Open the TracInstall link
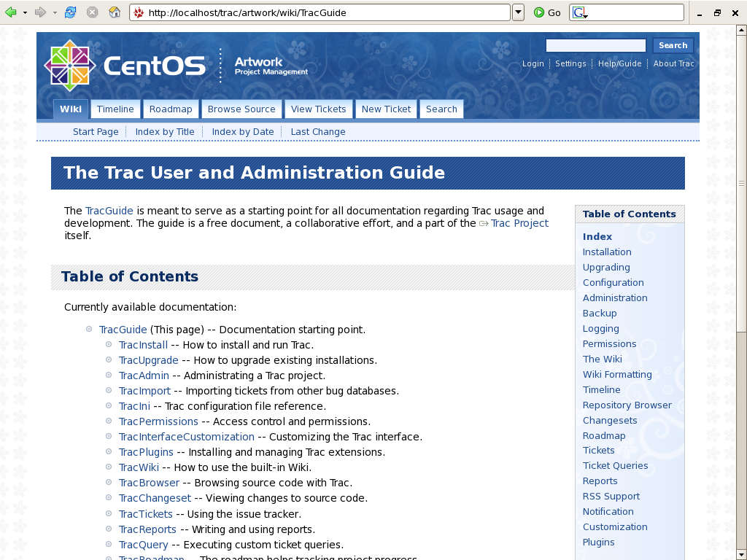This screenshot has height=560, width=747. (143, 345)
